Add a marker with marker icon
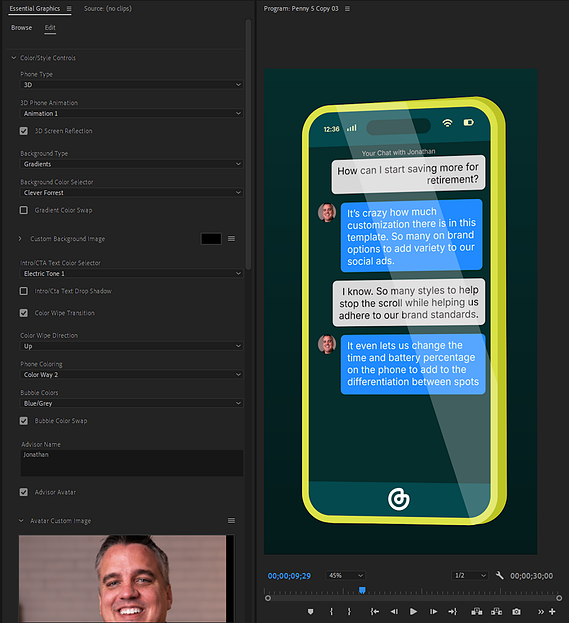This screenshot has width=569, height=623. tap(311, 611)
